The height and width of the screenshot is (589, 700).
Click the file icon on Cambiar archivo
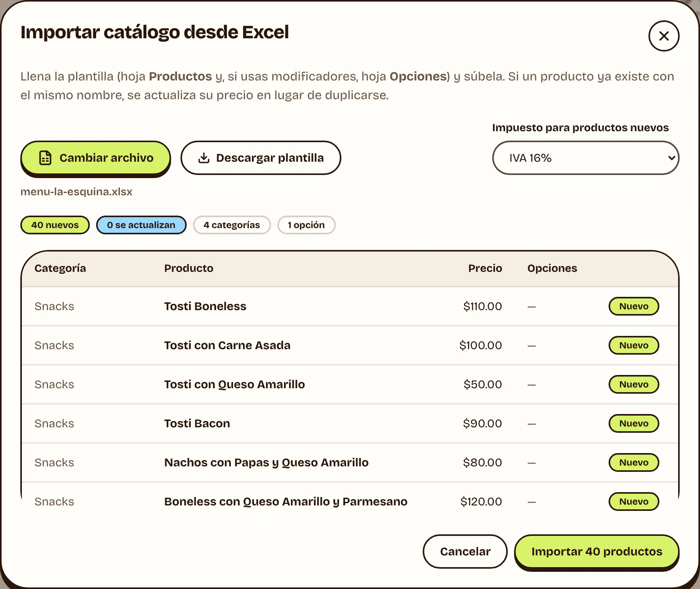45,158
